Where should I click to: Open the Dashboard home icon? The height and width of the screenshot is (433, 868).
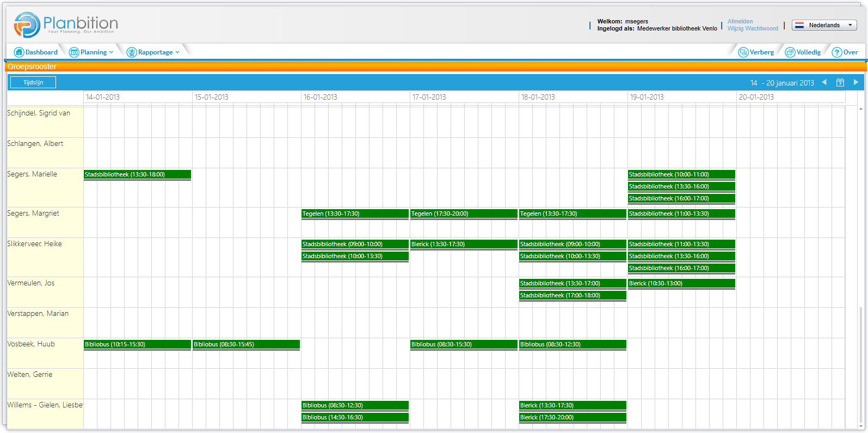(x=19, y=52)
